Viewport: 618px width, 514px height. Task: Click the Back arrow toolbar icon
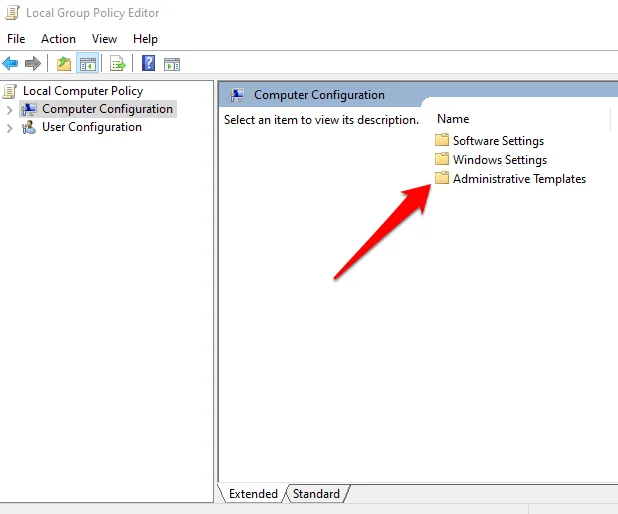pos(10,63)
